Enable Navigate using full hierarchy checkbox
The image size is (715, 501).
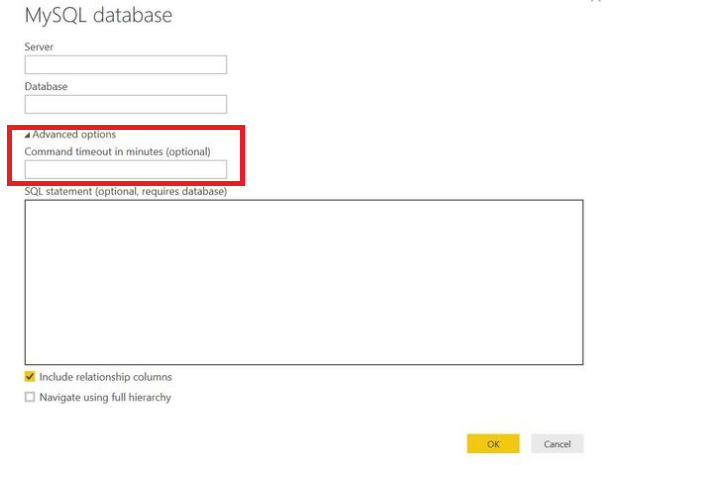[x=30, y=397]
